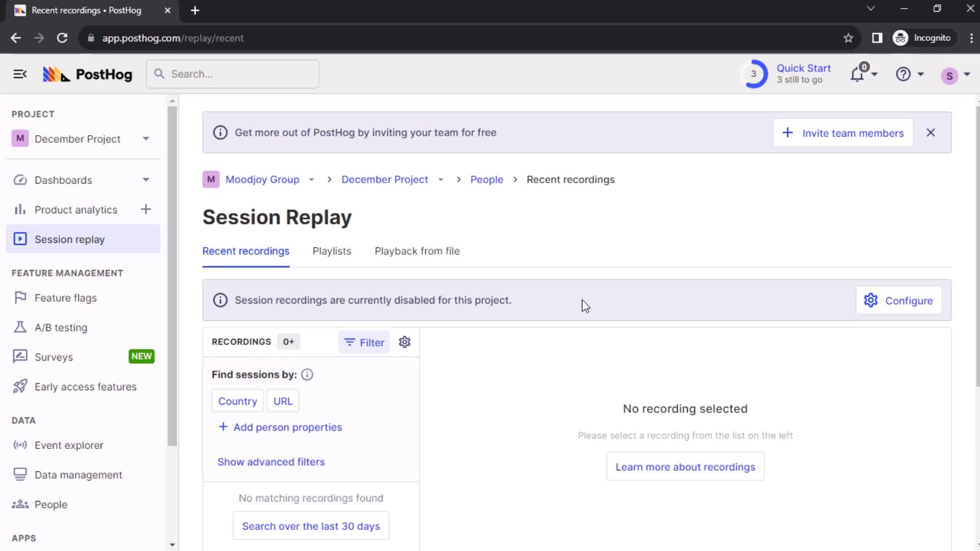Click Learn more about recordings link
This screenshot has height=551, width=980.
click(685, 466)
